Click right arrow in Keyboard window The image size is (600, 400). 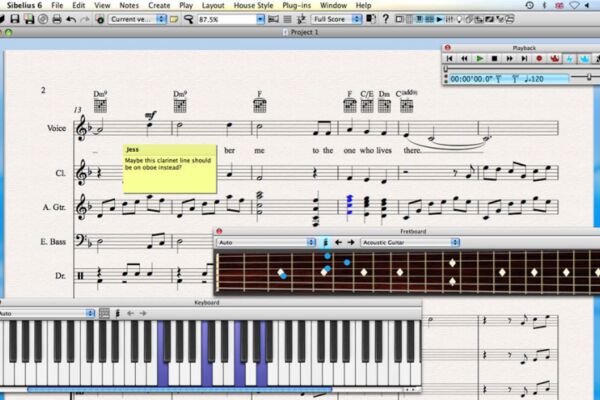coord(143,313)
